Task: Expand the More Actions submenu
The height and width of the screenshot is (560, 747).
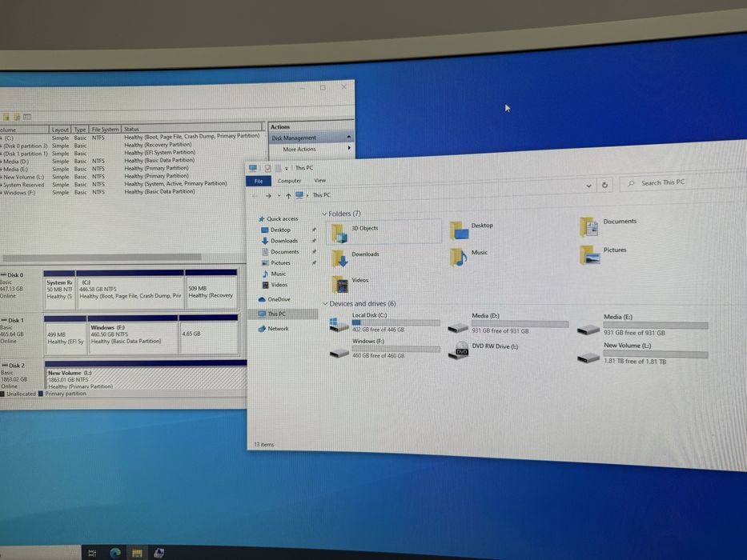Action: (349, 148)
